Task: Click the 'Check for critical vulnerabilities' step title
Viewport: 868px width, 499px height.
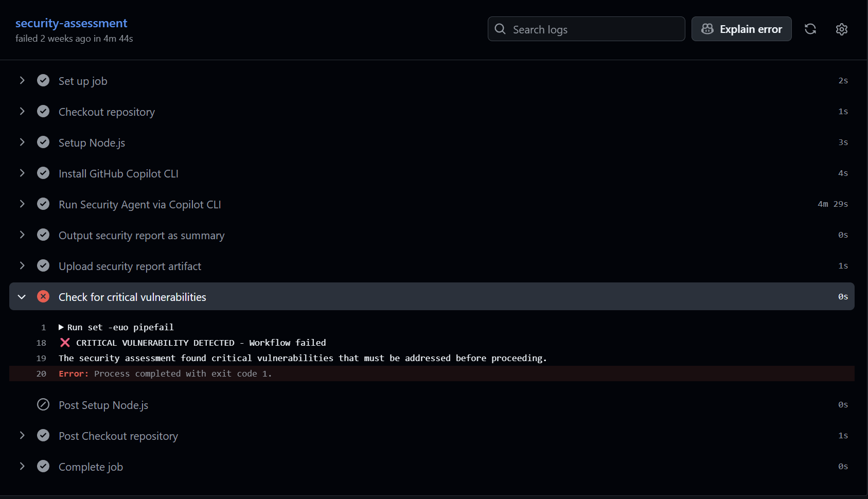Action: (132, 297)
